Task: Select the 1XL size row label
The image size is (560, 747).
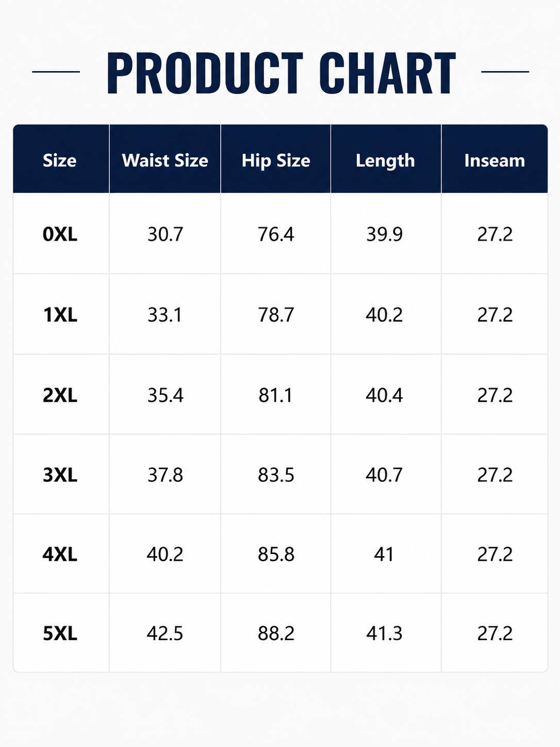Action: [x=60, y=315]
